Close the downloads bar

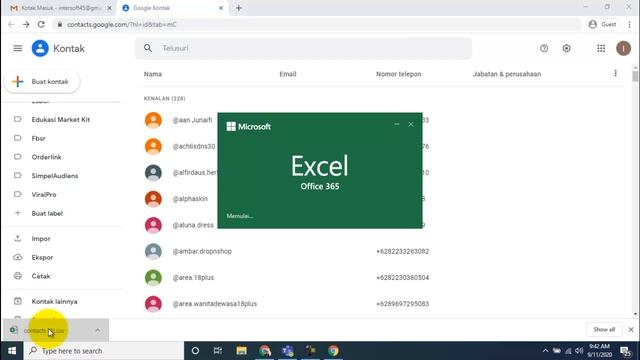631,329
